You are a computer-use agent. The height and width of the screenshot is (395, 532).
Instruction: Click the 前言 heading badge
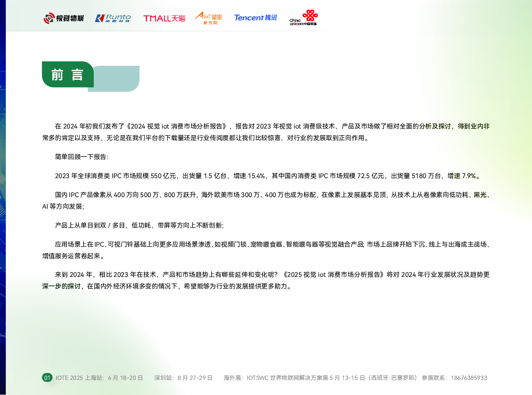[x=68, y=74]
